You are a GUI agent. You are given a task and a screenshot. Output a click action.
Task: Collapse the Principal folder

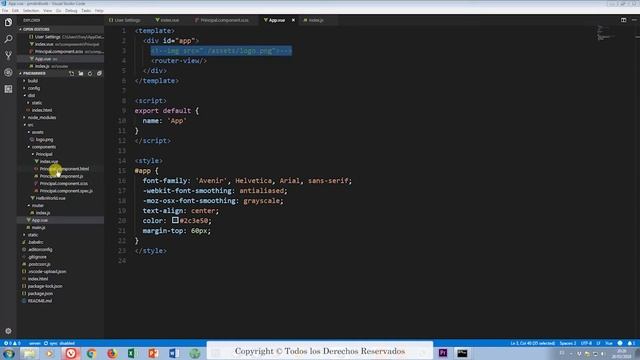(44, 154)
